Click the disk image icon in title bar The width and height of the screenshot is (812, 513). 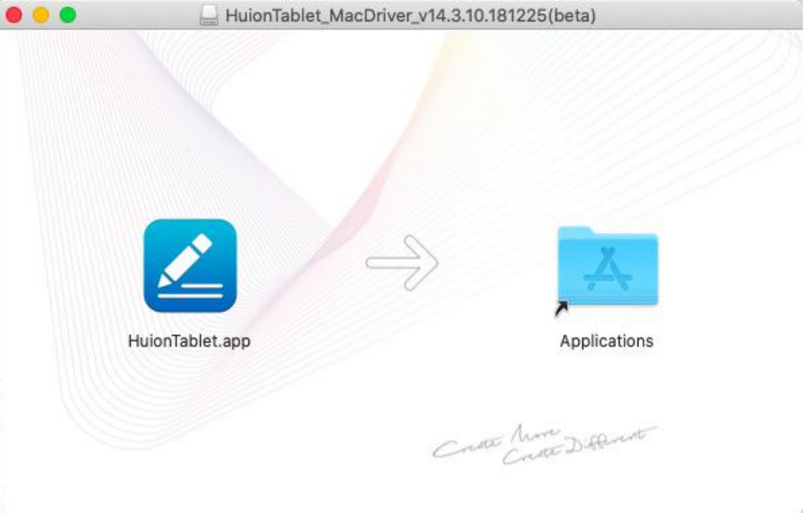tap(211, 16)
